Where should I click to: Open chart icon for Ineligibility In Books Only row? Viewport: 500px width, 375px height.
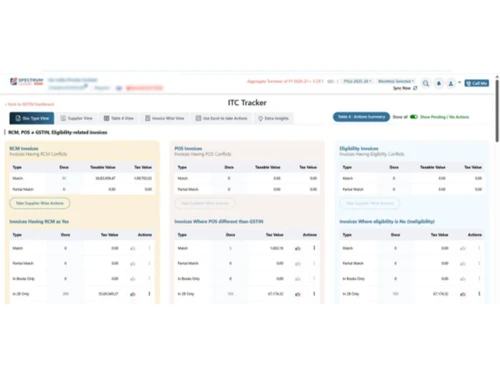click(x=463, y=279)
